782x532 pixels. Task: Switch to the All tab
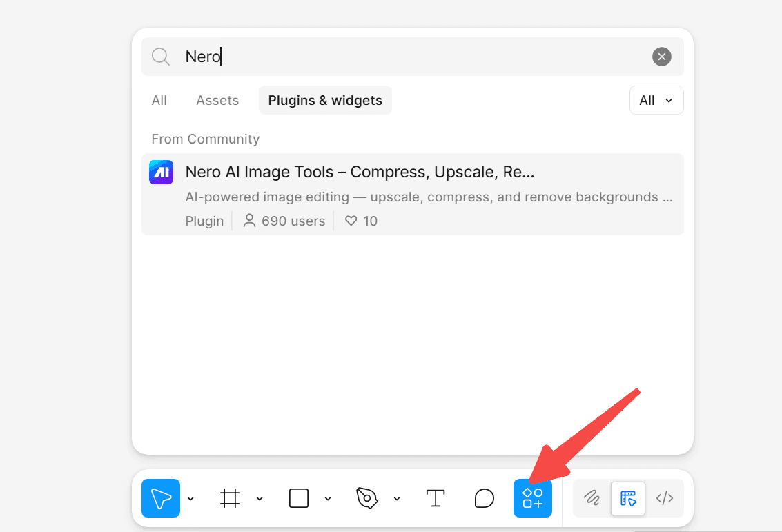click(x=159, y=100)
